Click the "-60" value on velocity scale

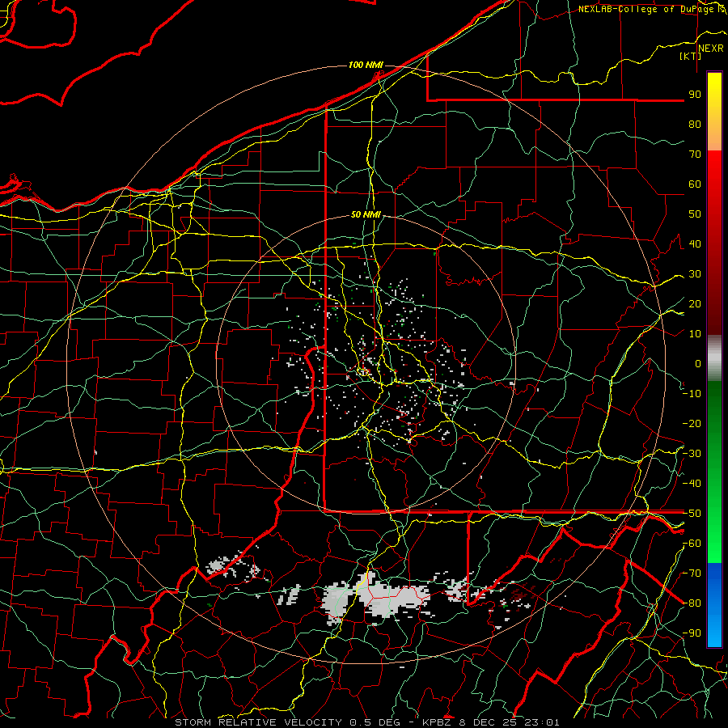coord(692,544)
